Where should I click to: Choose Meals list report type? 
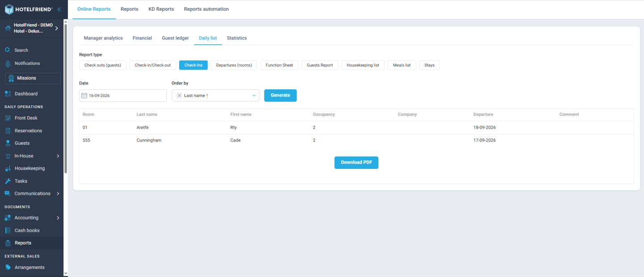coord(402,65)
